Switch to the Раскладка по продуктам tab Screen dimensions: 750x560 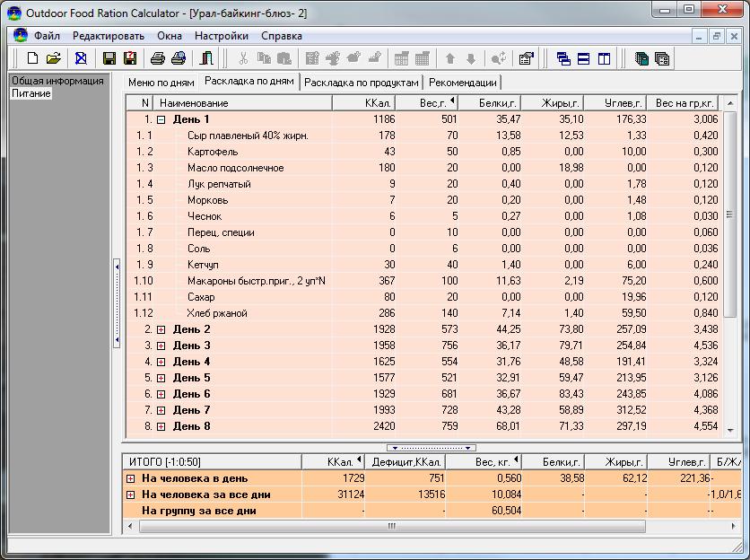362,83
